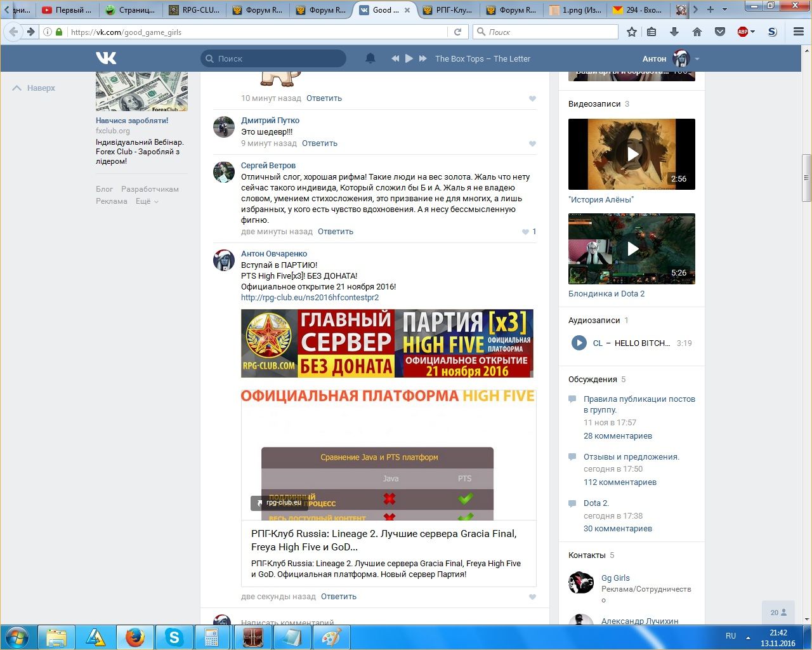
Task: Open Skype from the taskbar
Action: 174,637
